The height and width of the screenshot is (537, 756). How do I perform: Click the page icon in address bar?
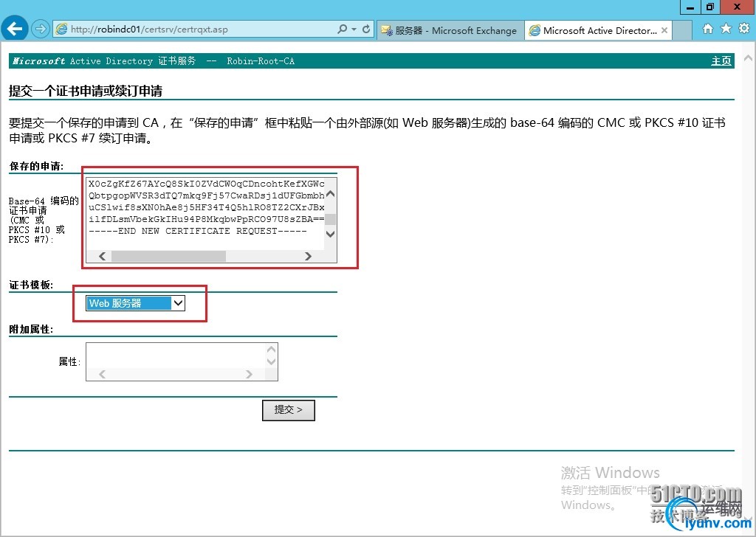tap(62, 30)
